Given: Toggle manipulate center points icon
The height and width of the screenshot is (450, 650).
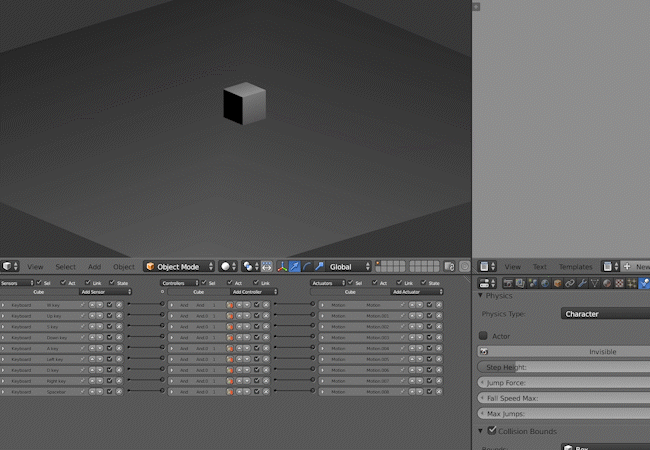Looking at the screenshot, I should tap(267, 266).
